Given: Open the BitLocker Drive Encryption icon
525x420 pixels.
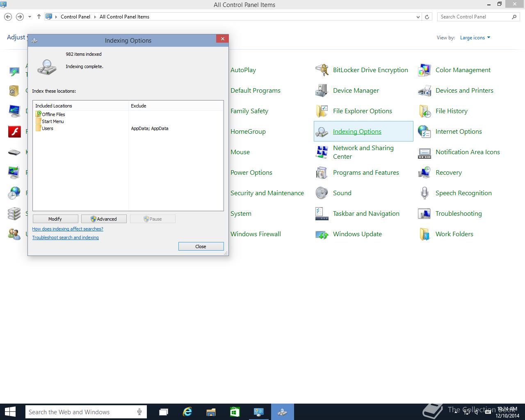Looking at the screenshot, I should [x=322, y=70].
